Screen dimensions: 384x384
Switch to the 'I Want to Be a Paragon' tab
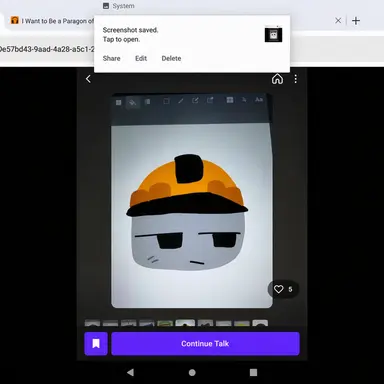click(52, 21)
